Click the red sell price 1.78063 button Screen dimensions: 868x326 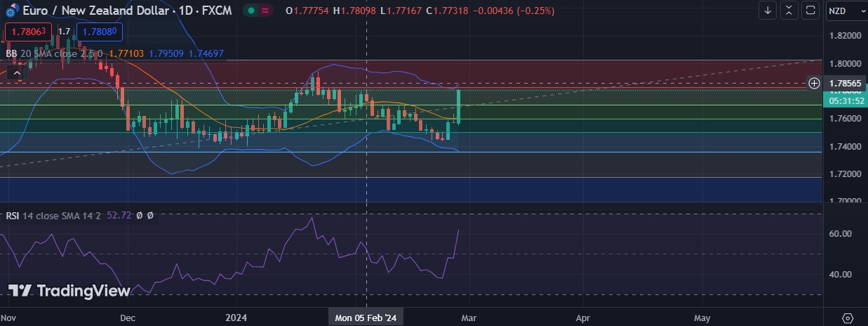(x=29, y=32)
